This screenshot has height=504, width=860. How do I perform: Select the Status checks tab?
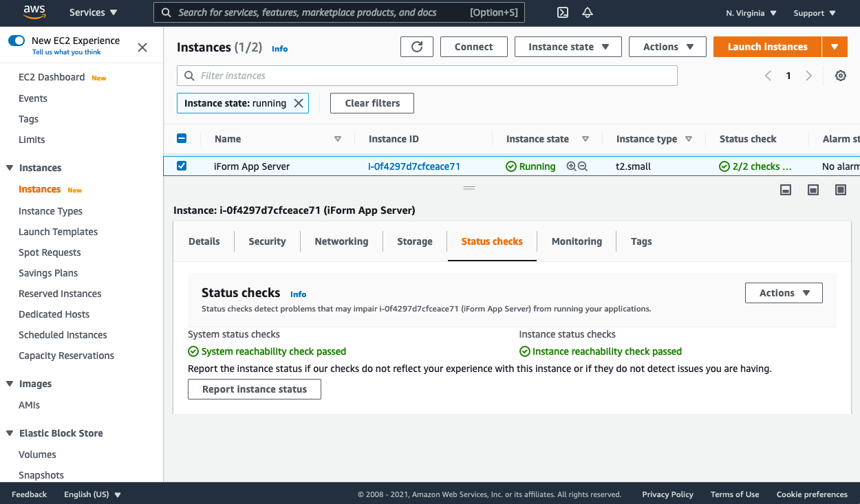492,241
